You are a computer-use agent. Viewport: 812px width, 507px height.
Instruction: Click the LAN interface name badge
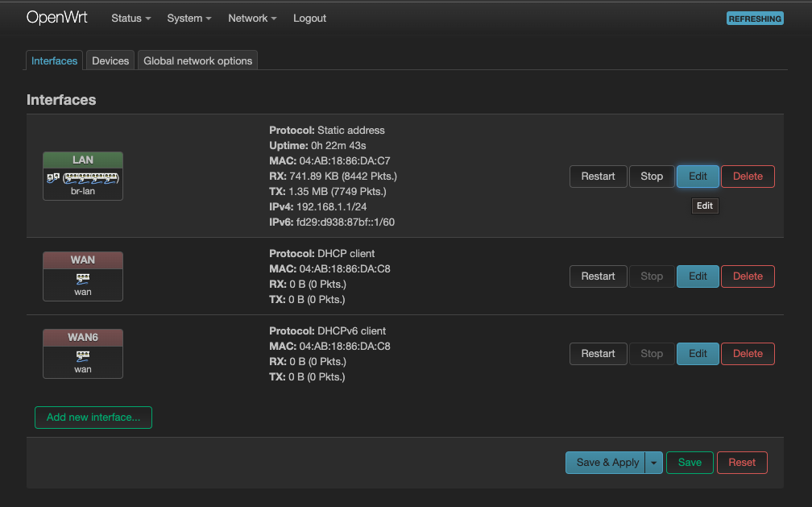[83, 160]
